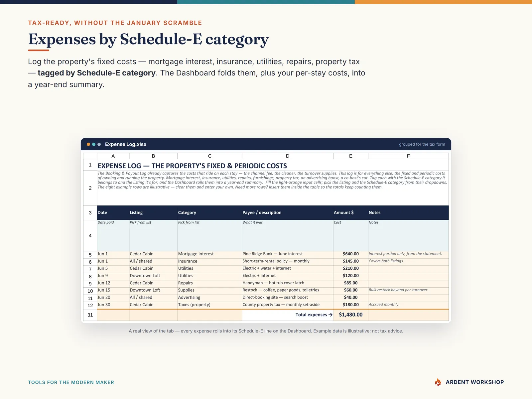Select column A header
The image size is (532, 399).
pos(113,156)
